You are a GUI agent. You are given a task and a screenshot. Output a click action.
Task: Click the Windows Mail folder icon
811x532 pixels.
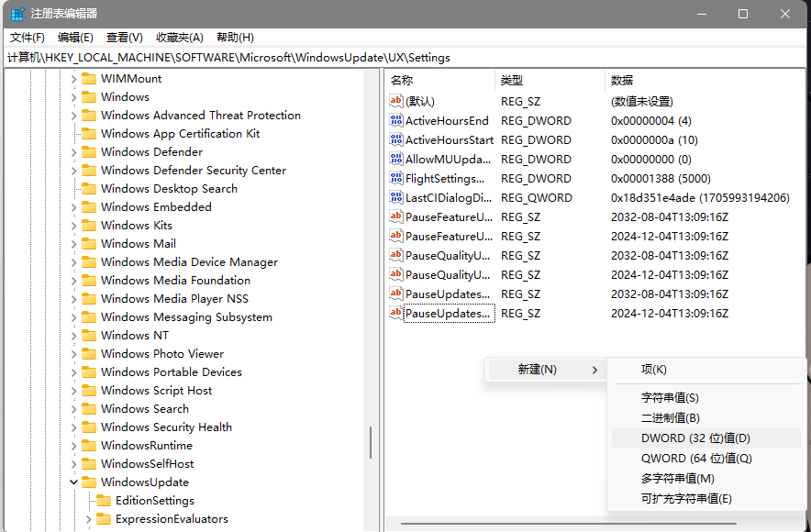click(x=89, y=243)
